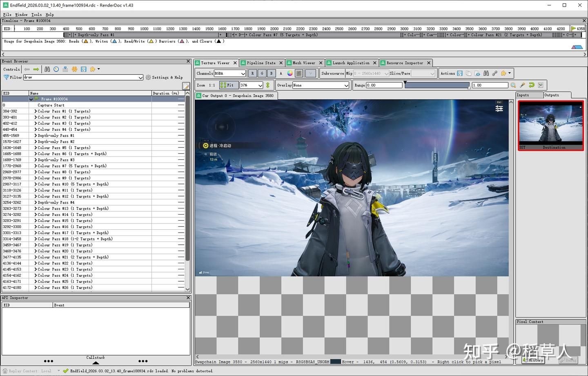Toggle the checkerboard background button
Screen dimensions: 588x376
click(x=299, y=74)
